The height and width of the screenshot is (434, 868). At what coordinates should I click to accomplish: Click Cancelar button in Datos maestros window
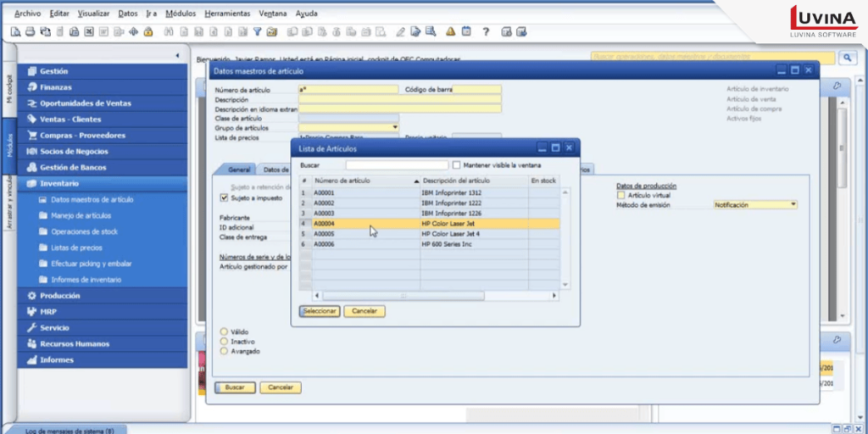click(x=280, y=387)
